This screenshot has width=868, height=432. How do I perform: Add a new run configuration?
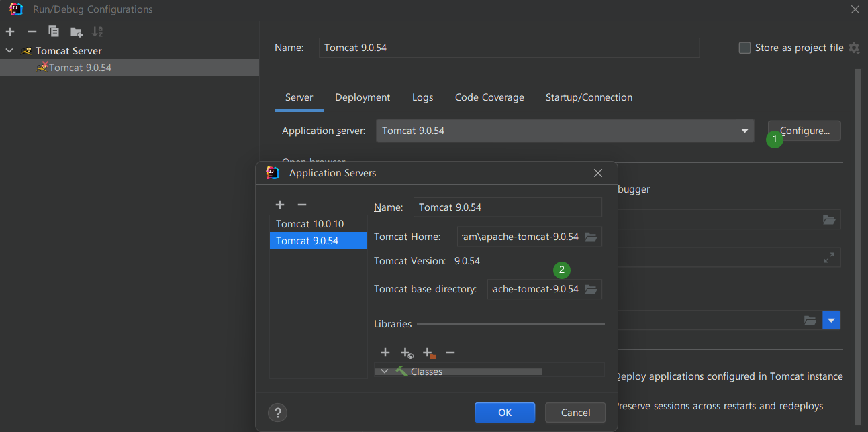(x=10, y=32)
